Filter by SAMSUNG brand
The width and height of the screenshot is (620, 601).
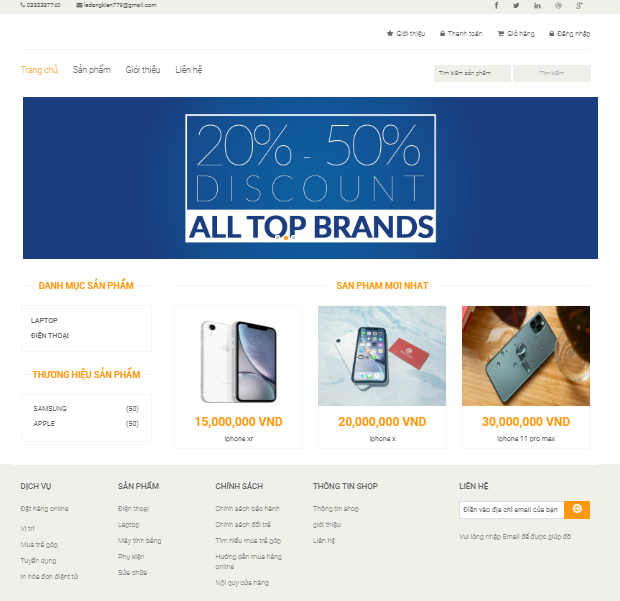50,408
